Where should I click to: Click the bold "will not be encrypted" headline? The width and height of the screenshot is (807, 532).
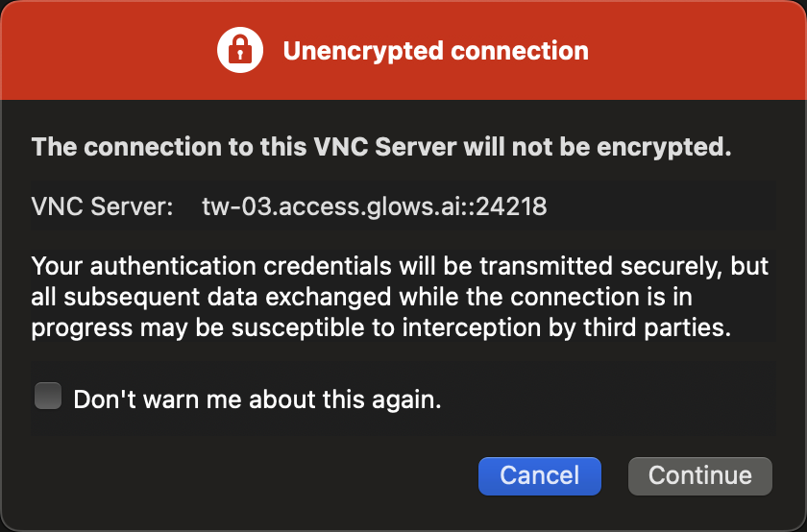point(380,147)
